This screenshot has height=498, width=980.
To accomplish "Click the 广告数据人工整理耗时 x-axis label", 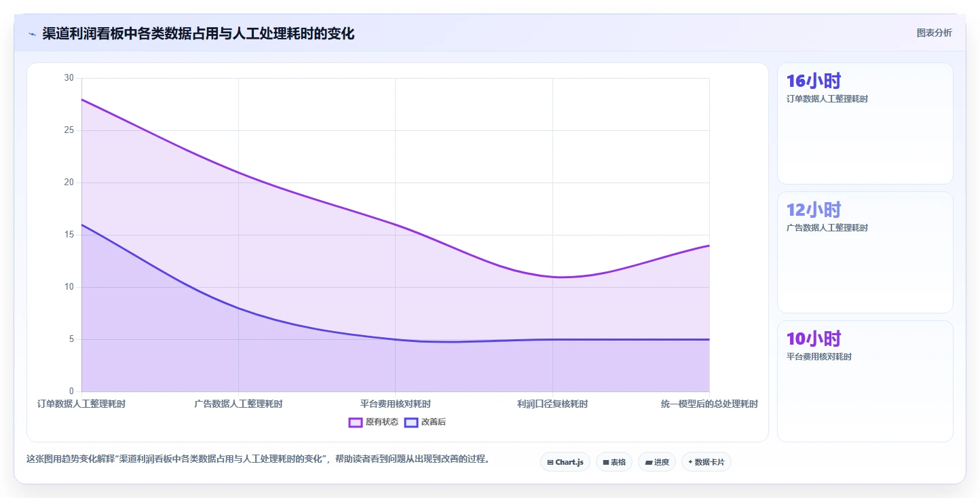I will 238,404.
